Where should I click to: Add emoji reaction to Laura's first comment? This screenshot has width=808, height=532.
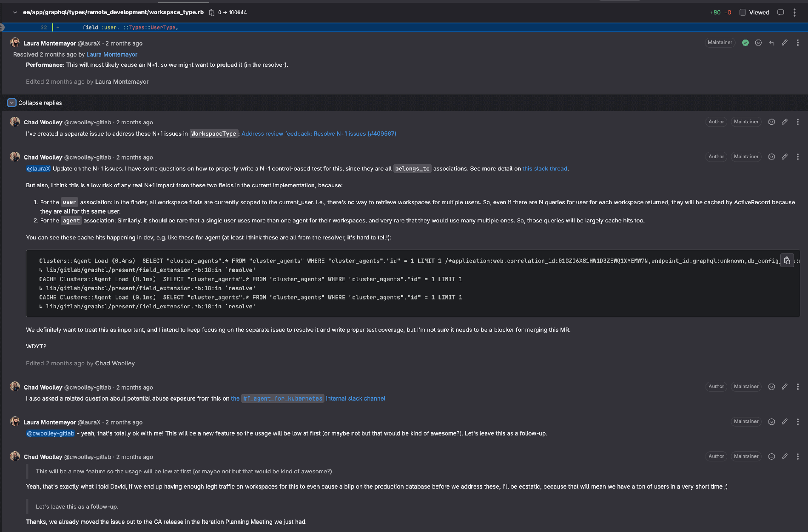[758, 43]
